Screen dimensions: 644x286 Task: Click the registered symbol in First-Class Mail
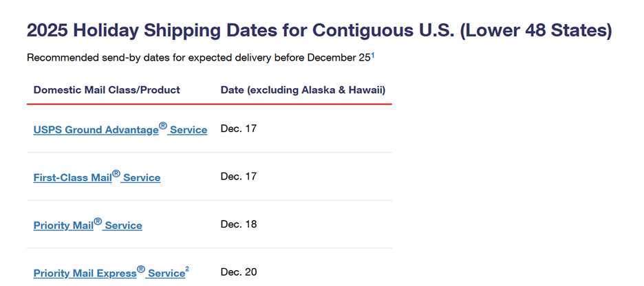(116, 174)
